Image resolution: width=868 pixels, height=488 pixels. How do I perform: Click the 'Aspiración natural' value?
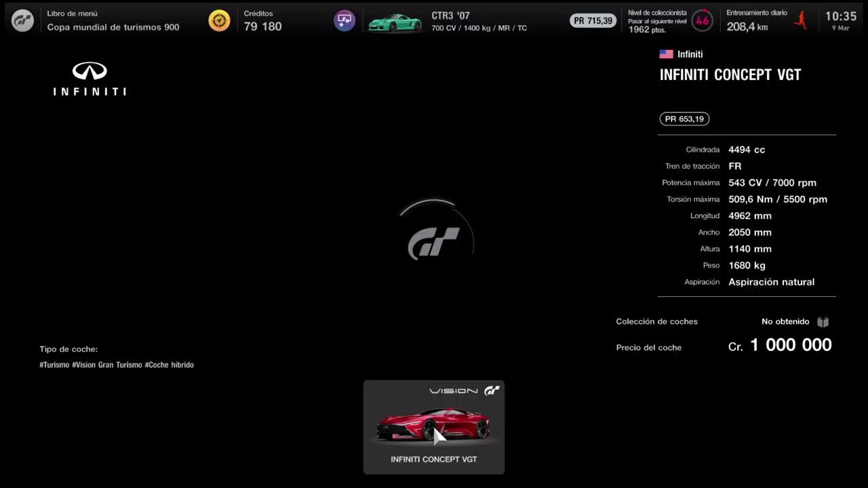pos(772,282)
